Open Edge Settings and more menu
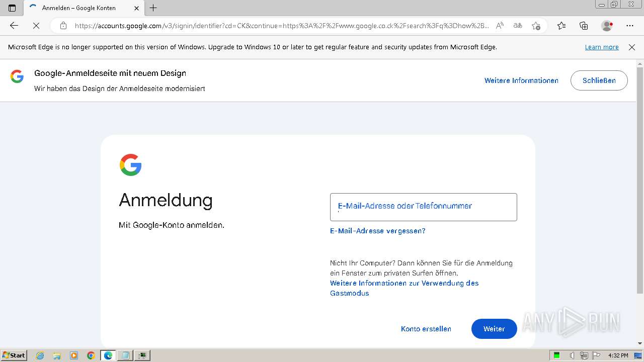This screenshot has height=362, width=644. click(630, 26)
